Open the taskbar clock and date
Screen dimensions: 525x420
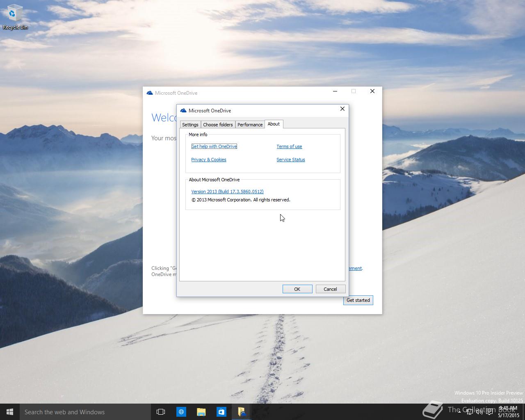508,412
